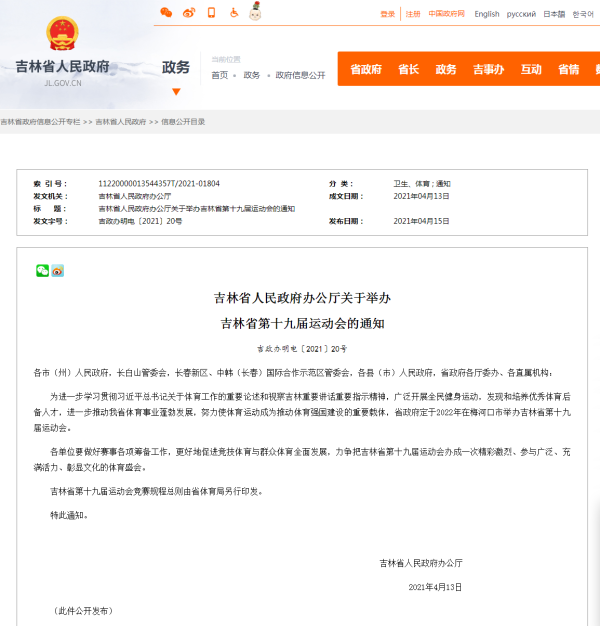Open the 中国政府网 link
The height and width of the screenshot is (626, 600).
point(446,14)
